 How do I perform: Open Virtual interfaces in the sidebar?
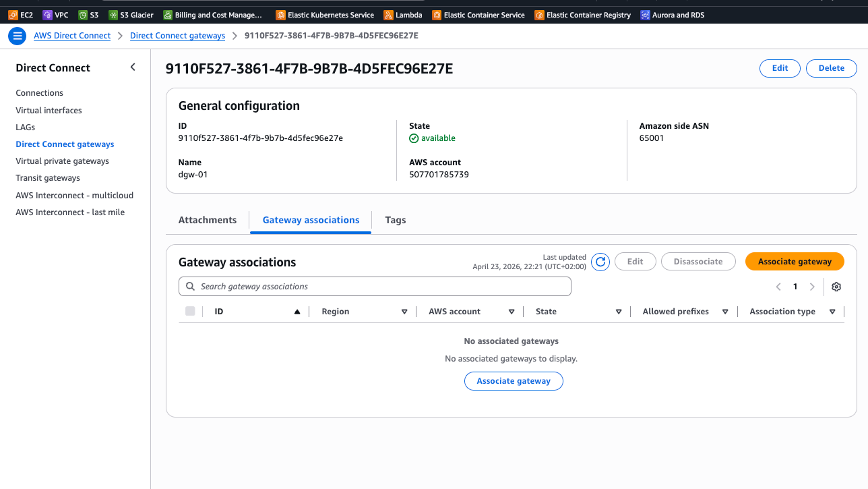click(49, 110)
